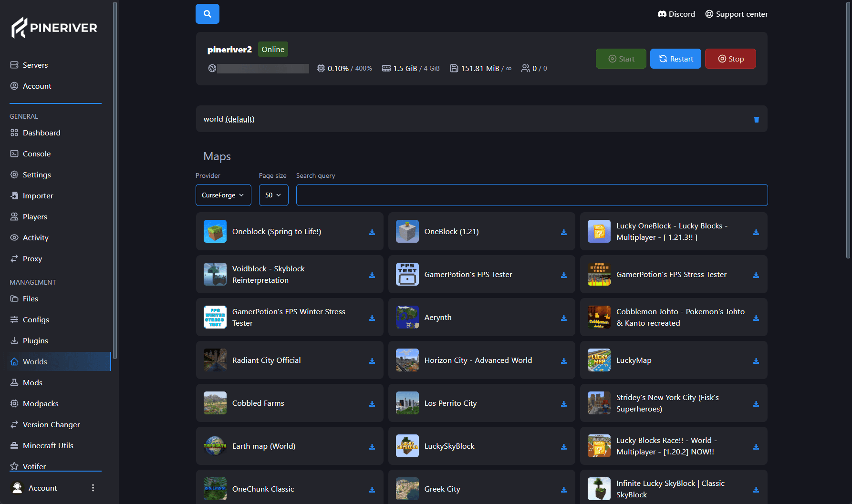The width and height of the screenshot is (852, 504).
Task: Download Infinite Lucky SkyBlock map
Action: tap(756, 490)
